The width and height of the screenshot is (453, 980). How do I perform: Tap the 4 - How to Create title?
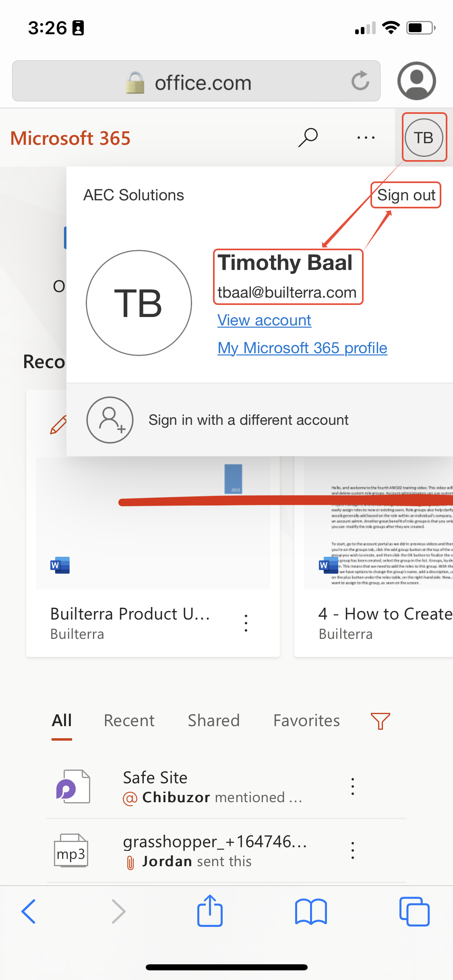(x=385, y=614)
